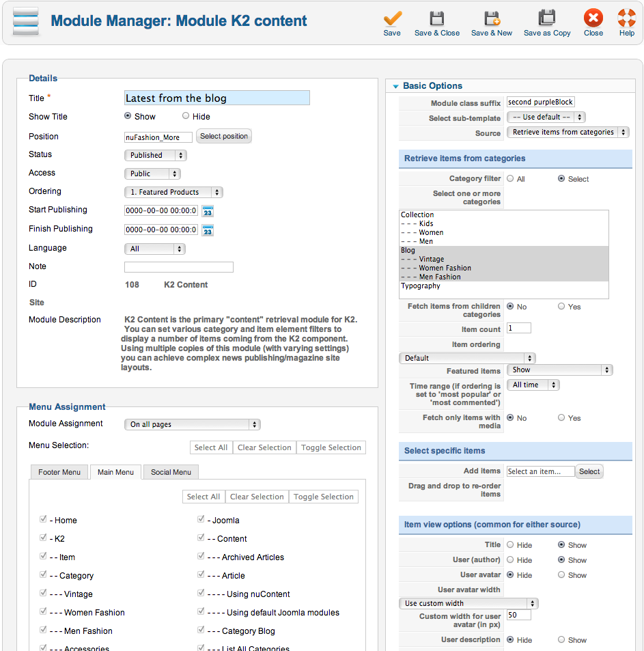Image resolution: width=644 pixels, height=651 pixels.
Task: Select 'Typography' in categories list
Action: click(504, 286)
